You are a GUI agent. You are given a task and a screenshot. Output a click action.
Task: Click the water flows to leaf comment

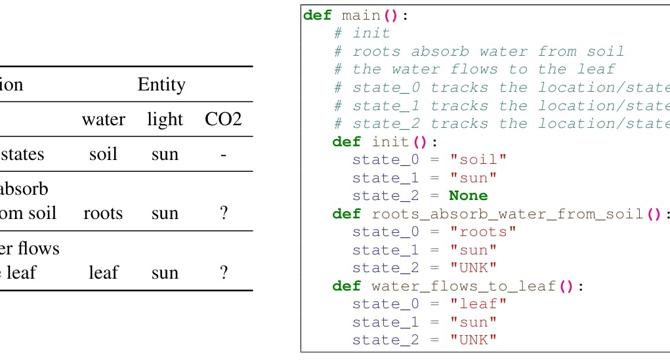[474, 69]
